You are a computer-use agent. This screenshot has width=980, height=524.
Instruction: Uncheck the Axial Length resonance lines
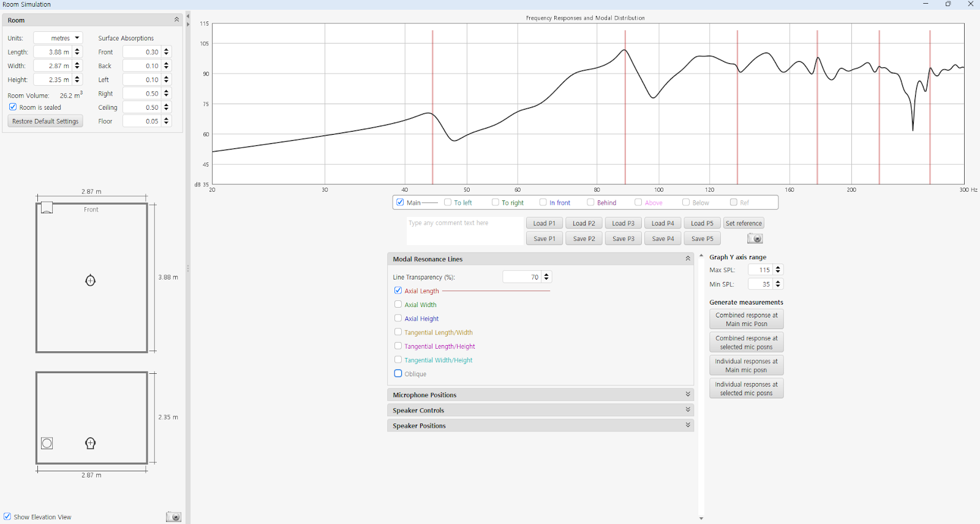coord(398,290)
